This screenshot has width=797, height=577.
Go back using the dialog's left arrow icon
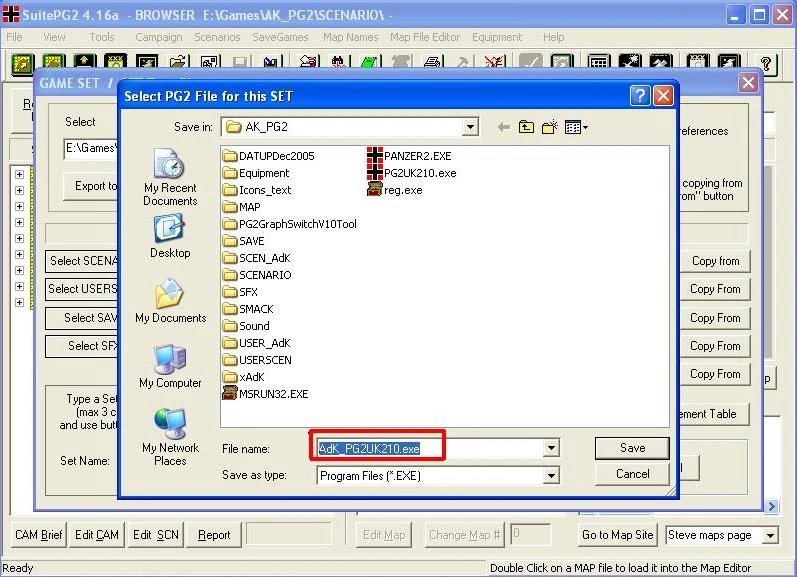pyautogui.click(x=503, y=127)
